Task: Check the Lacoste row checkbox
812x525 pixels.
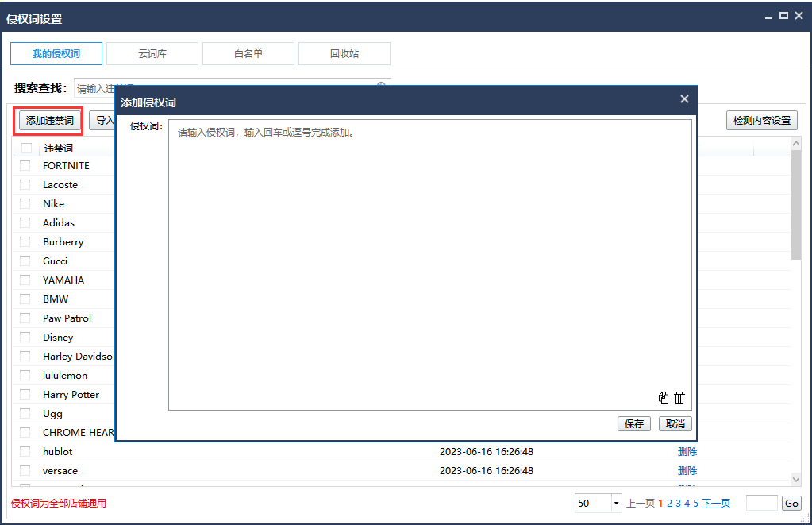Action: (x=25, y=184)
